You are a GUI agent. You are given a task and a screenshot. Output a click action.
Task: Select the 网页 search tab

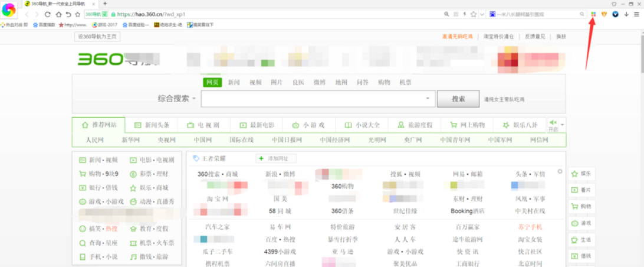coord(212,82)
